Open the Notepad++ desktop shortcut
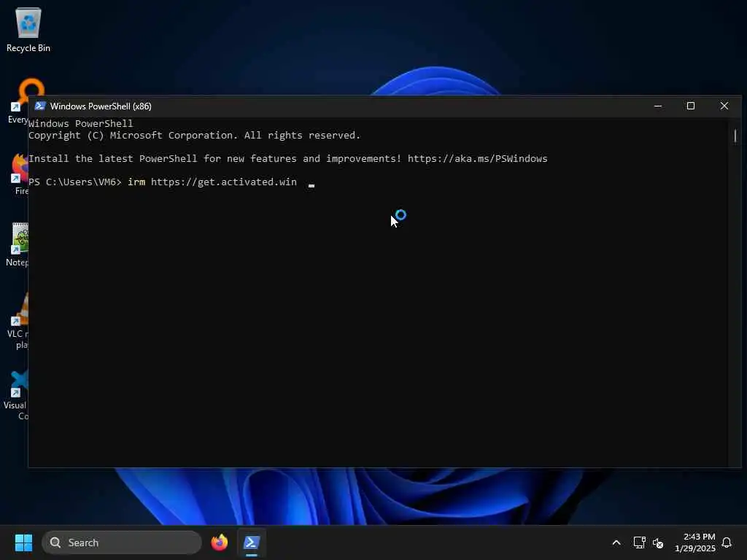Viewport: 747px width, 560px height. point(18,245)
